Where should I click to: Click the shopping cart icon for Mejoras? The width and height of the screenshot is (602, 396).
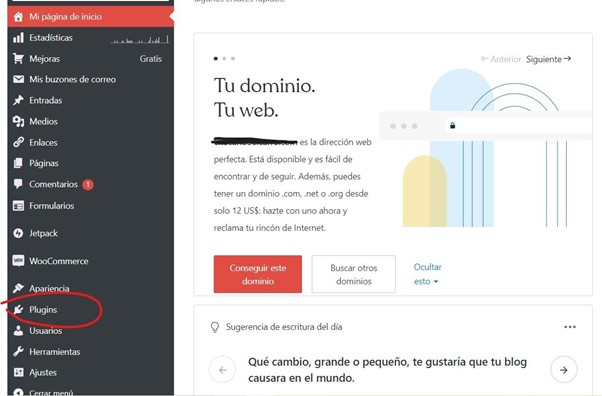18,58
